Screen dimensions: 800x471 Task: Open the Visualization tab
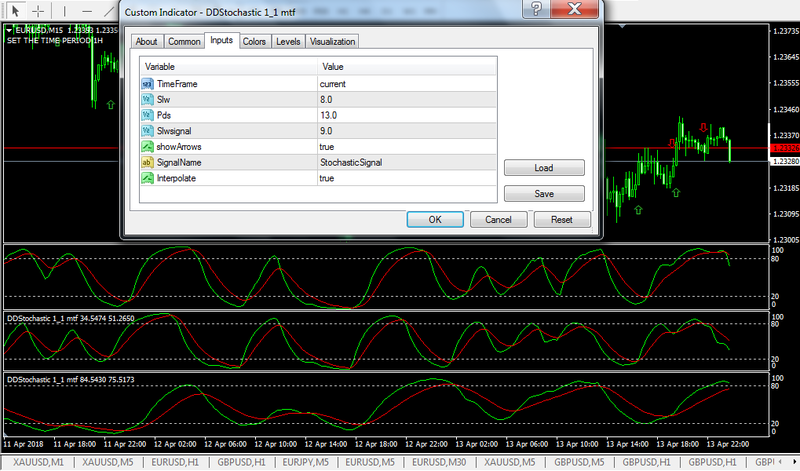pos(332,41)
